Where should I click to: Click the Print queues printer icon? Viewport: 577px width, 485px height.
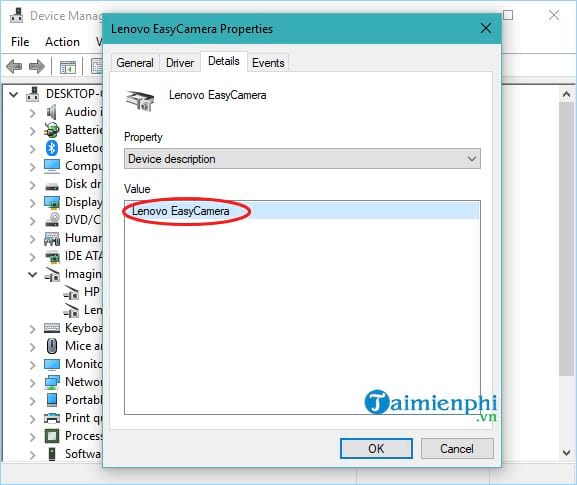tap(52, 418)
